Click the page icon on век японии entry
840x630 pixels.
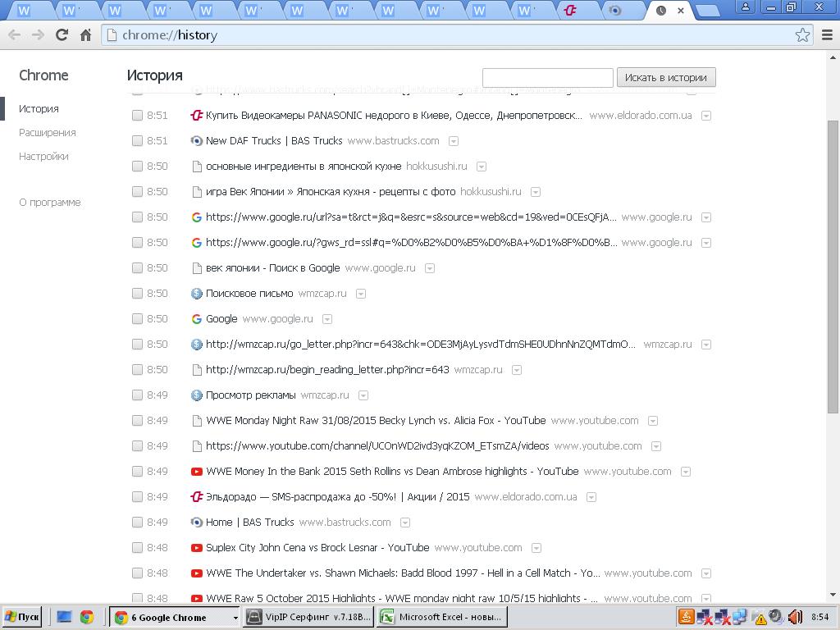click(x=197, y=268)
